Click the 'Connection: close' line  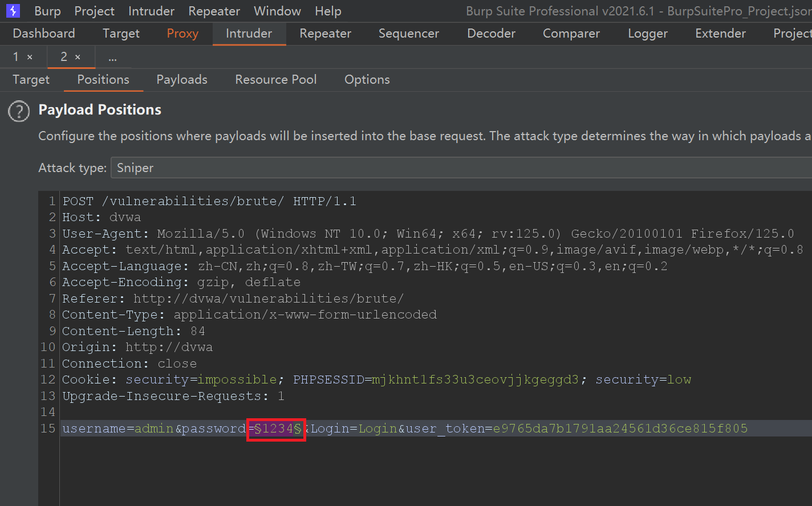click(129, 364)
